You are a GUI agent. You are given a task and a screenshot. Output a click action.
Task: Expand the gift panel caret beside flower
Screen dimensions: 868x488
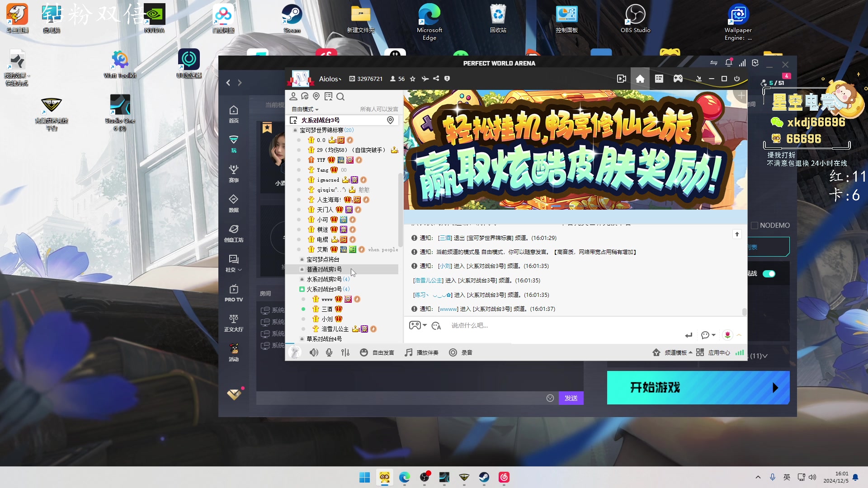pyautogui.click(x=739, y=335)
